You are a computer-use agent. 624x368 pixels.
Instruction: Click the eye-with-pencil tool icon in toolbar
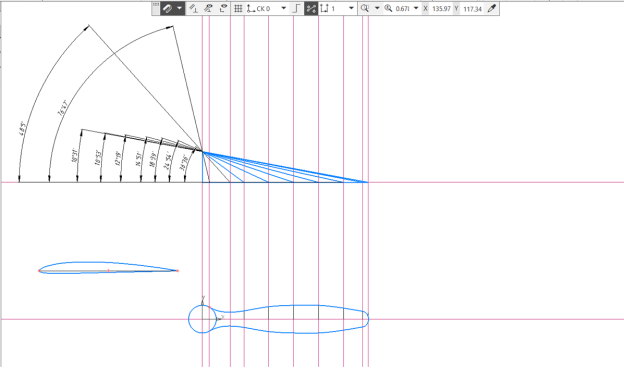pyautogui.click(x=208, y=8)
